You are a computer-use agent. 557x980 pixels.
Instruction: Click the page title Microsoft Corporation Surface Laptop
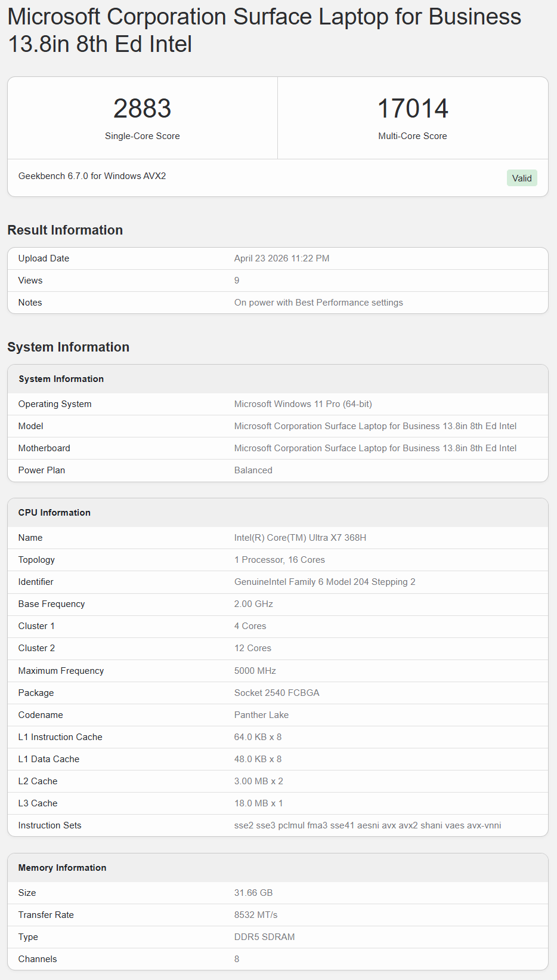click(264, 30)
